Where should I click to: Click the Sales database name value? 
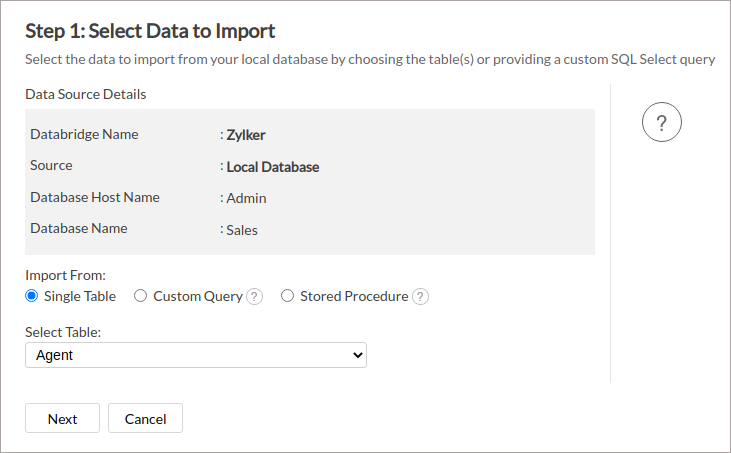(x=242, y=230)
